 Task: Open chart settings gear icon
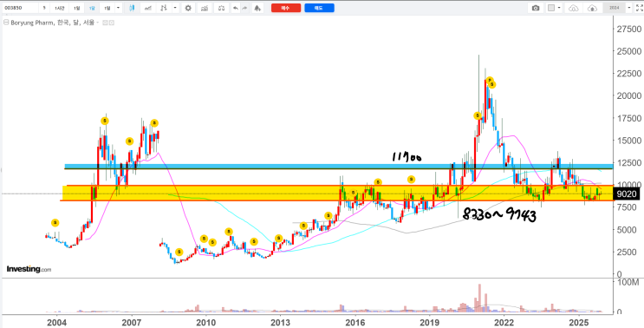(188, 8)
